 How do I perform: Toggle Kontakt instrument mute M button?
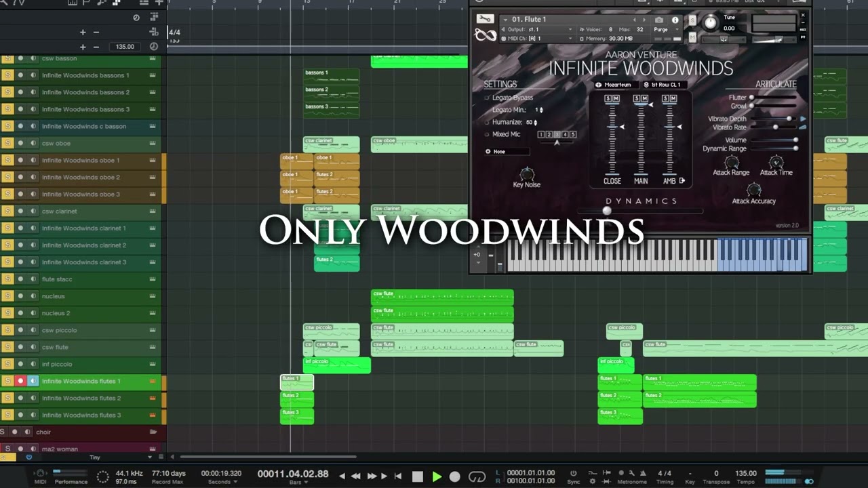(692, 38)
